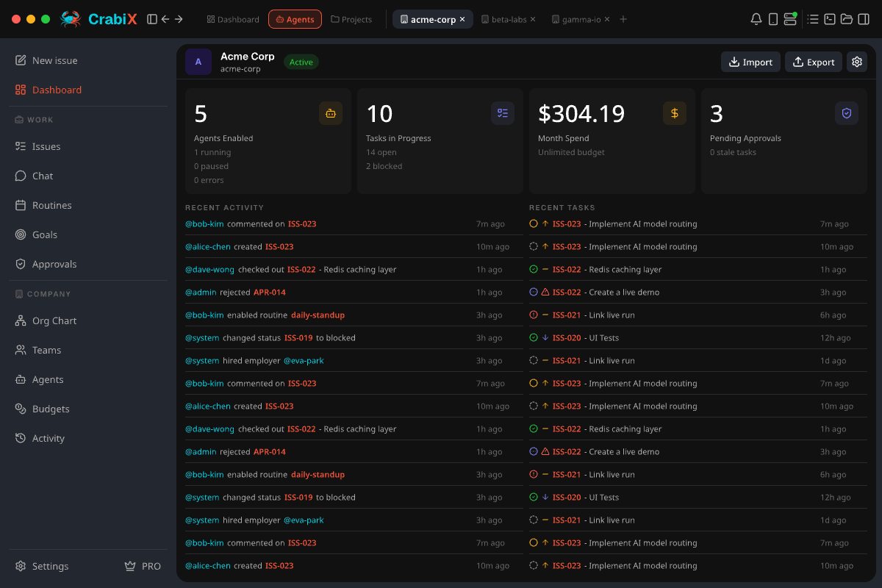Click the '0 stale tasks' text
This screenshot has width=882, height=588.
(733, 152)
